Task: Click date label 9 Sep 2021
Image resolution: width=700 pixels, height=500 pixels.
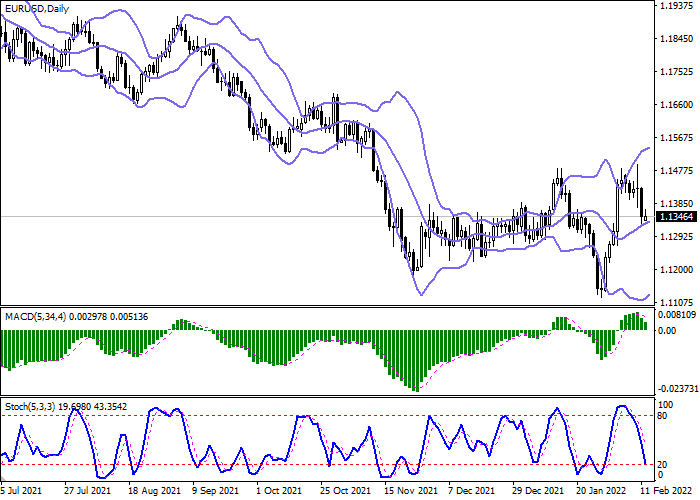Action: (216, 491)
